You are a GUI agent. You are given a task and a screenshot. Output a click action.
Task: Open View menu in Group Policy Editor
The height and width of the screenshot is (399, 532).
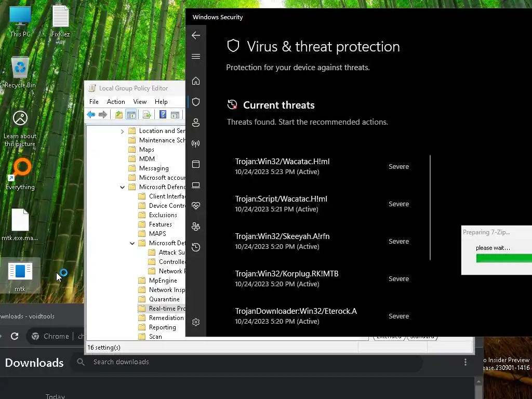(x=140, y=102)
